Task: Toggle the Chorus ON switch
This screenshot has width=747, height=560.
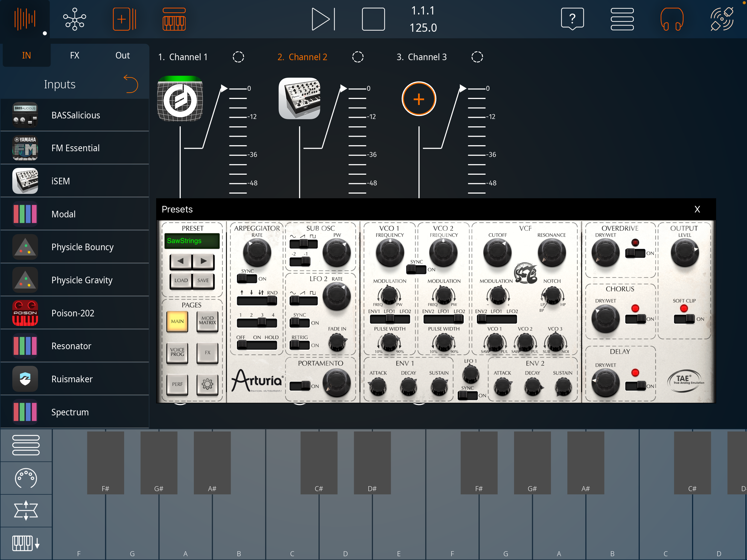Action: 635,319
